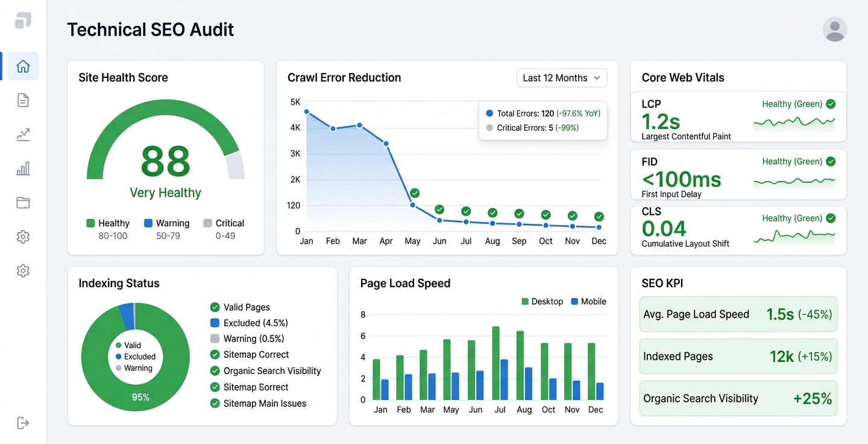Click the Jul Desktop bar in Page Load Speed
Viewport: 868px width, 444px height.
(496, 363)
